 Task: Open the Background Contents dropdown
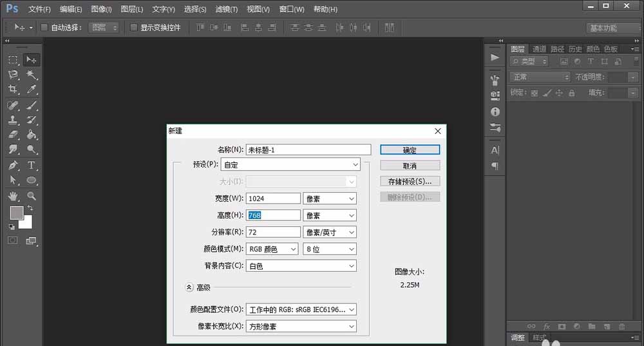point(301,266)
